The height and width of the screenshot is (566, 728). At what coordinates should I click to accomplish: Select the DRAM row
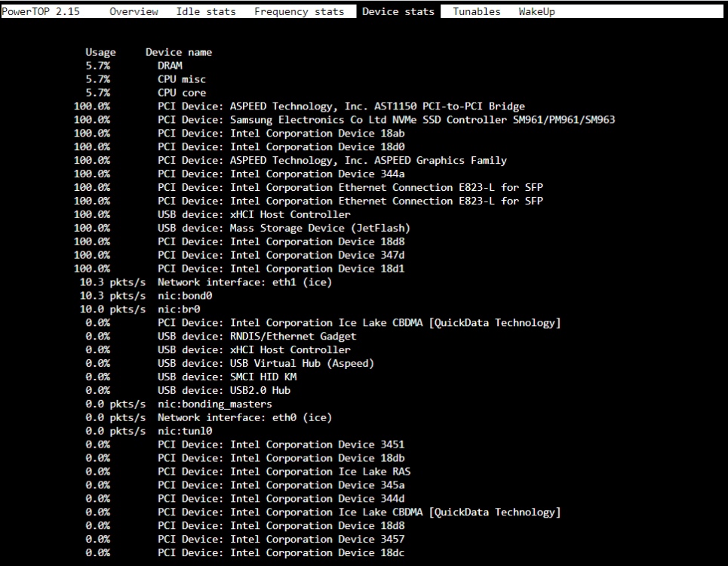pos(134,66)
